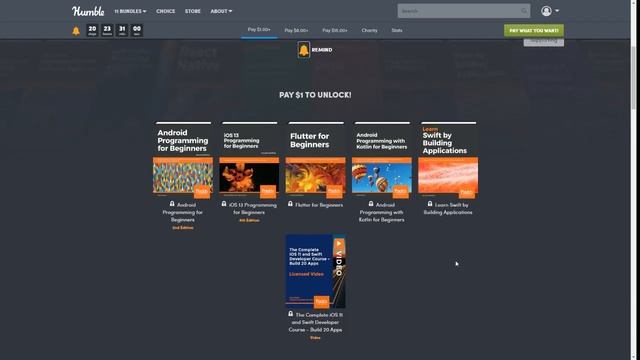Open the Learn Swift by Building Applications cover

[x=448, y=160]
